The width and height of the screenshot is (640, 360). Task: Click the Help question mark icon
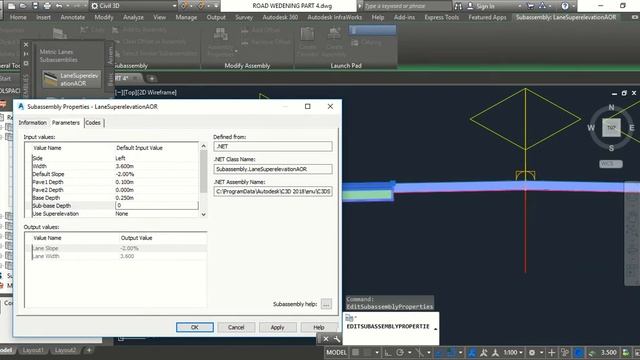coord(565,6)
